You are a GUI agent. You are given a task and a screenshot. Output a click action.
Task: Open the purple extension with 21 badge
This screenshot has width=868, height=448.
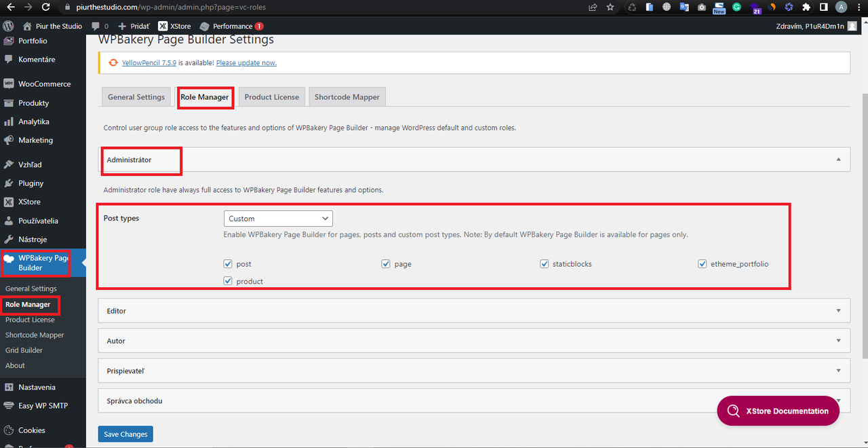pyautogui.click(x=754, y=7)
